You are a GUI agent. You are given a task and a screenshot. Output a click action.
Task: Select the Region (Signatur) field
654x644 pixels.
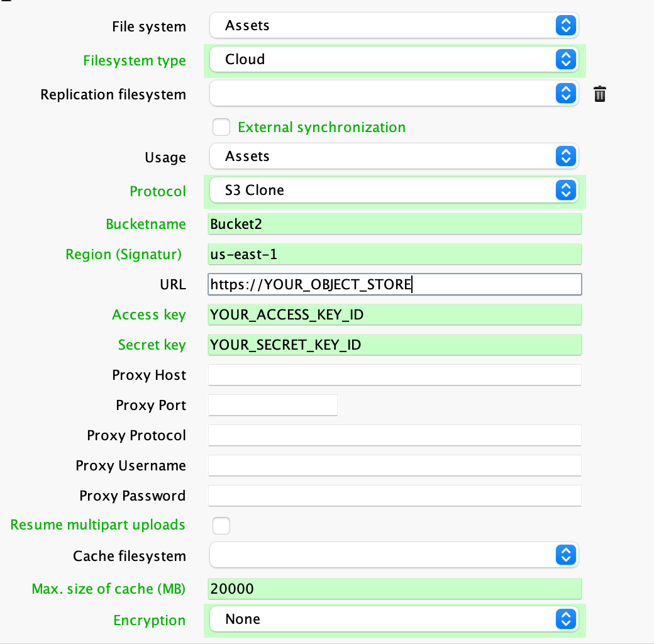coord(394,254)
